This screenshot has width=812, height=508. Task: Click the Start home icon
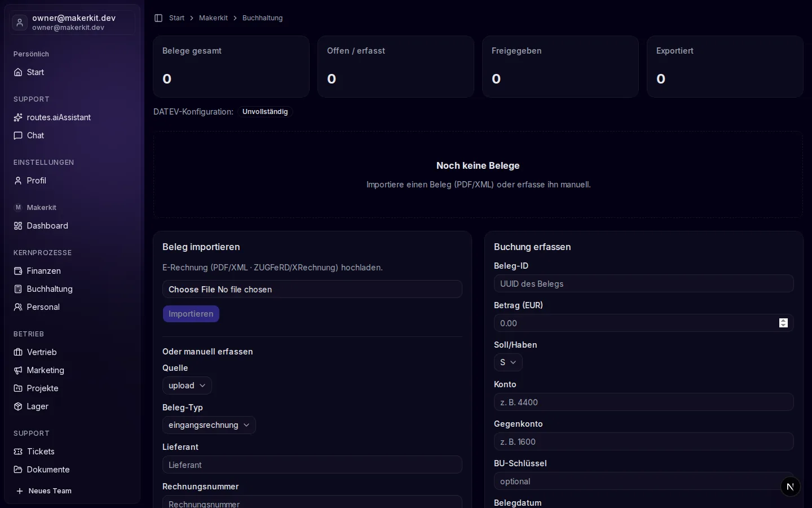[x=18, y=72]
